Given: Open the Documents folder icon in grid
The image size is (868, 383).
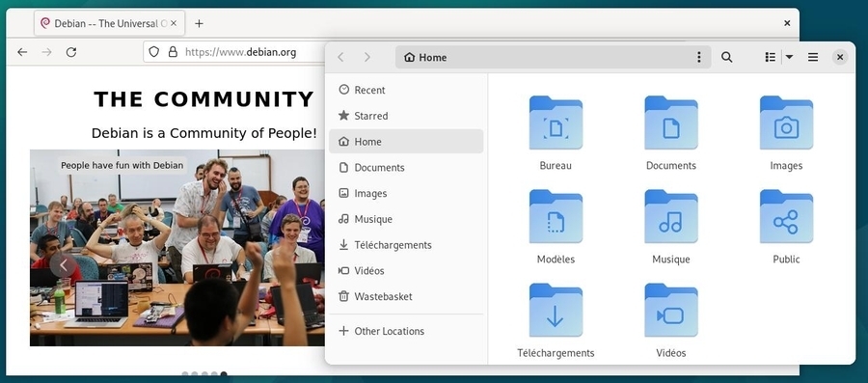Looking at the screenshot, I should coord(671,123).
